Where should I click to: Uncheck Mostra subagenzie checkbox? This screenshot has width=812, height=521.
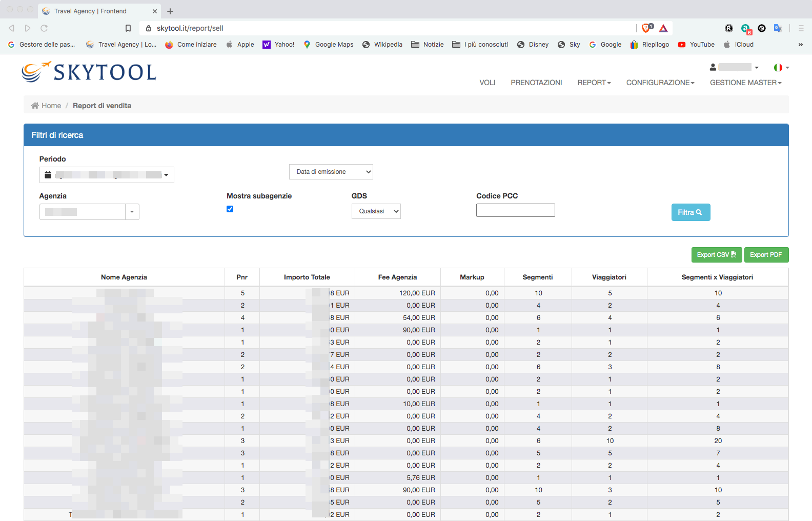[230, 209]
